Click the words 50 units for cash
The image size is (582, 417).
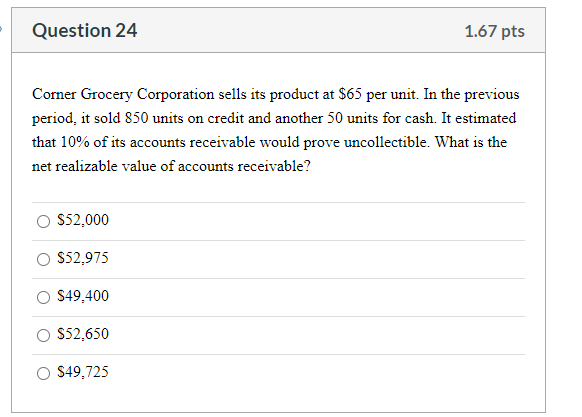[x=382, y=118]
